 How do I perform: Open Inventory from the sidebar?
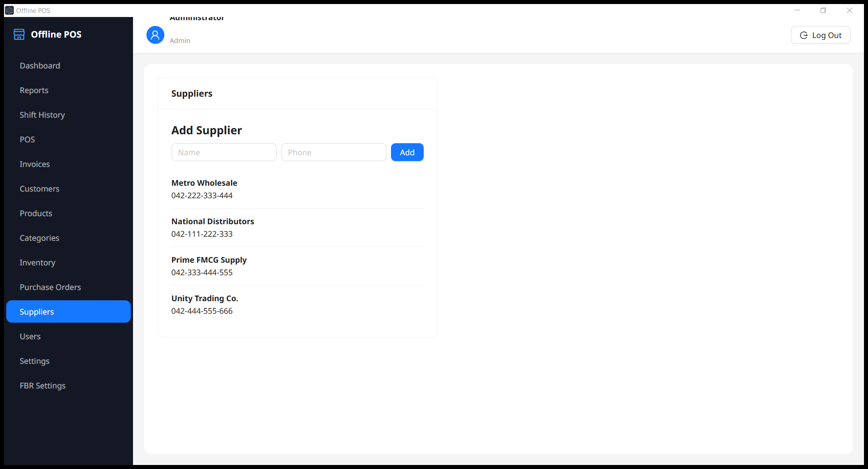(69, 263)
